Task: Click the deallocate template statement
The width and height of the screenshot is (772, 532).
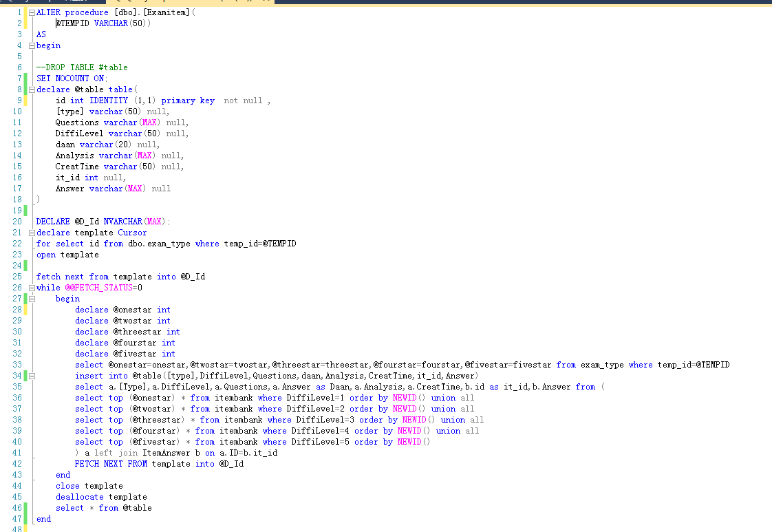Action: 101,497
